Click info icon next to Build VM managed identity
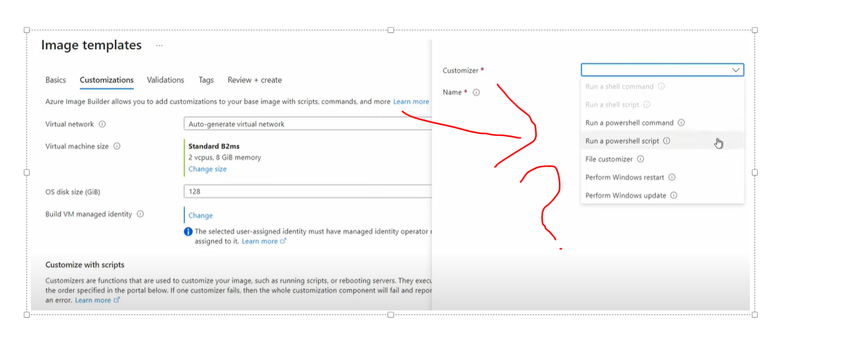868x358 pixels. (x=141, y=214)
